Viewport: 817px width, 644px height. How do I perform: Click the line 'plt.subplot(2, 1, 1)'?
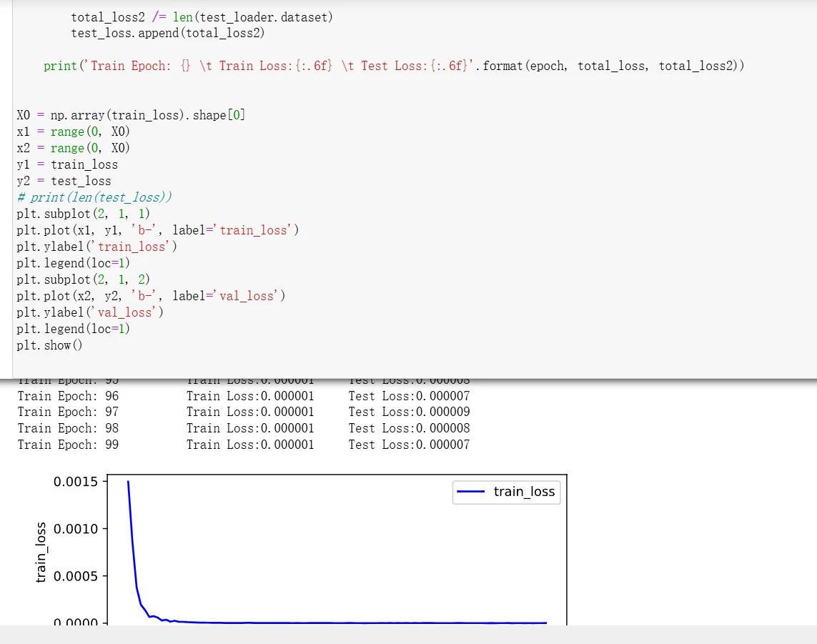[x=84, y=214]
